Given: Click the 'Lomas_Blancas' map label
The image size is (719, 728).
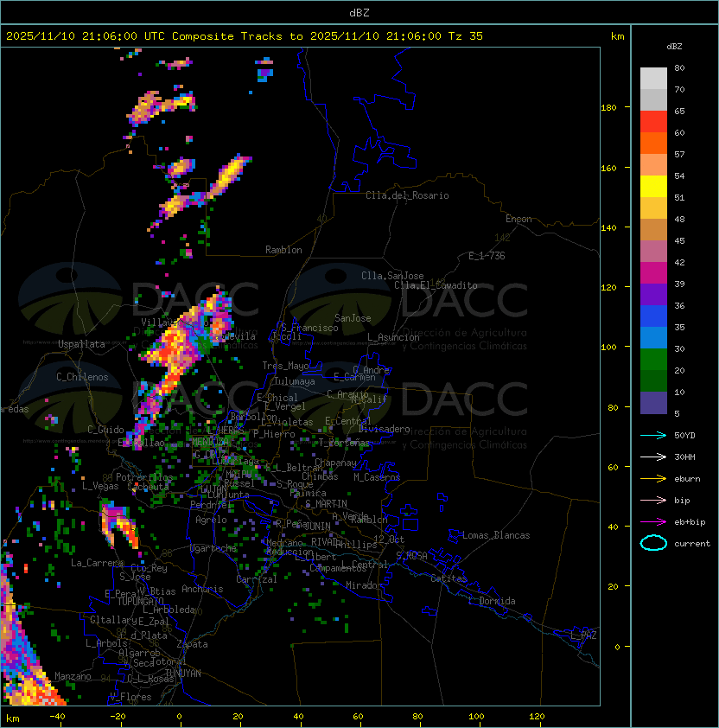Looking at the screenshot, I should (496, 535).
